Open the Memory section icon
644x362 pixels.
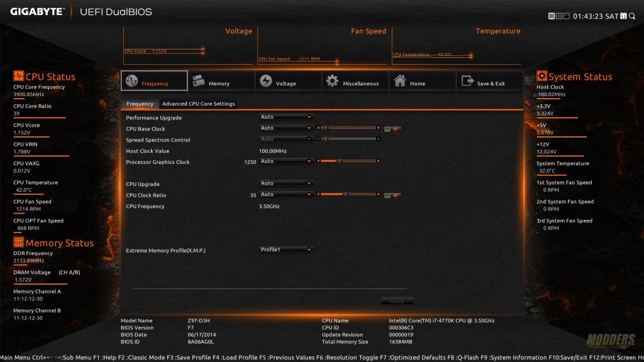199,81
